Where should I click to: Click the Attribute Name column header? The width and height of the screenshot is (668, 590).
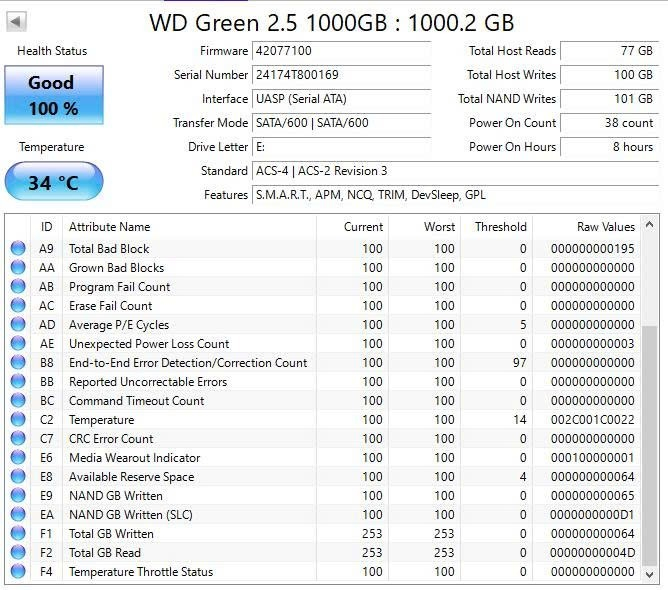click(190, 227)
